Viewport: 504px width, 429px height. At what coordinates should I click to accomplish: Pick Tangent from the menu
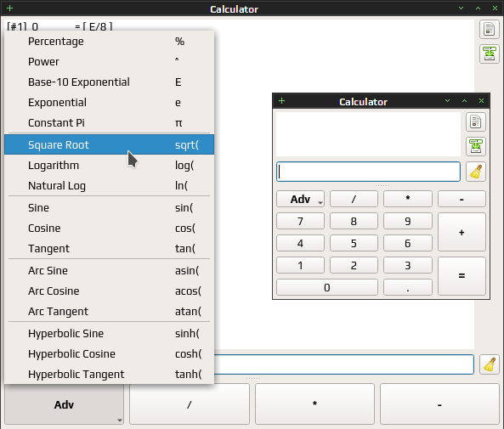tap(109, 248)
